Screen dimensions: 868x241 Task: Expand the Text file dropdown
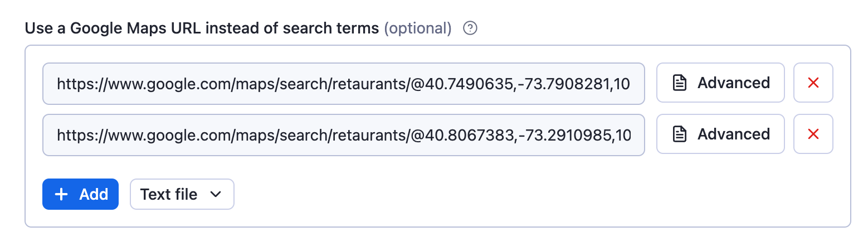(x=182, y=194)
